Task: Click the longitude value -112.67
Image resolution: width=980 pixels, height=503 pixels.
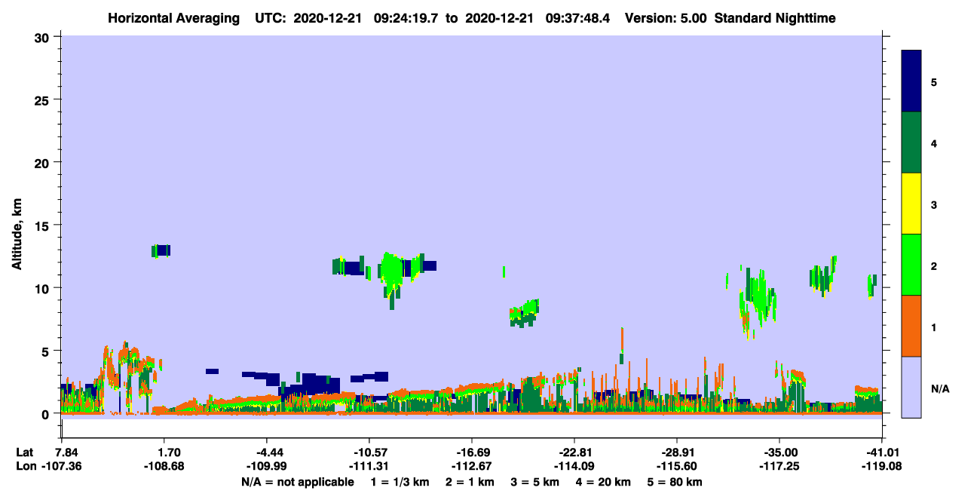Action: [x=471, y=466]
